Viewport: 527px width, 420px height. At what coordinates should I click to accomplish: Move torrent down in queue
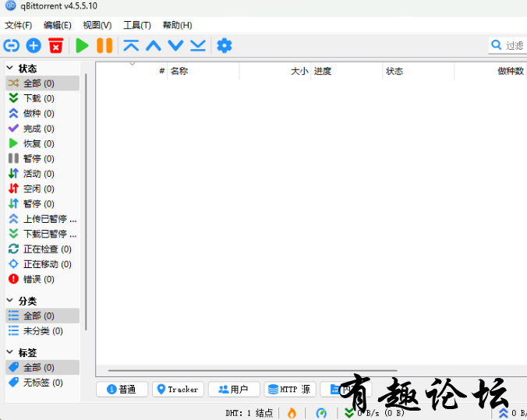(175, 45)
